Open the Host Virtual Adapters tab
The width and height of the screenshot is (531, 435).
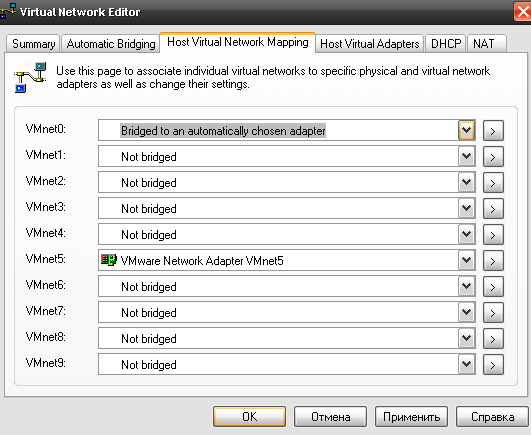(369, 44)
